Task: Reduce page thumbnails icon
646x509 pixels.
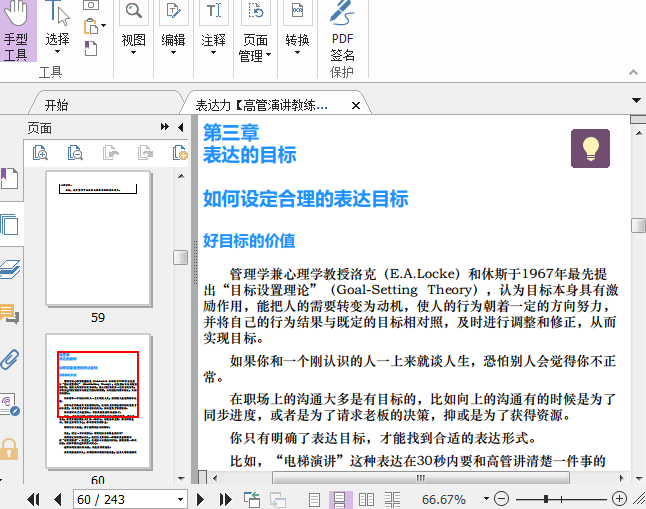Action: coord(75,153)
